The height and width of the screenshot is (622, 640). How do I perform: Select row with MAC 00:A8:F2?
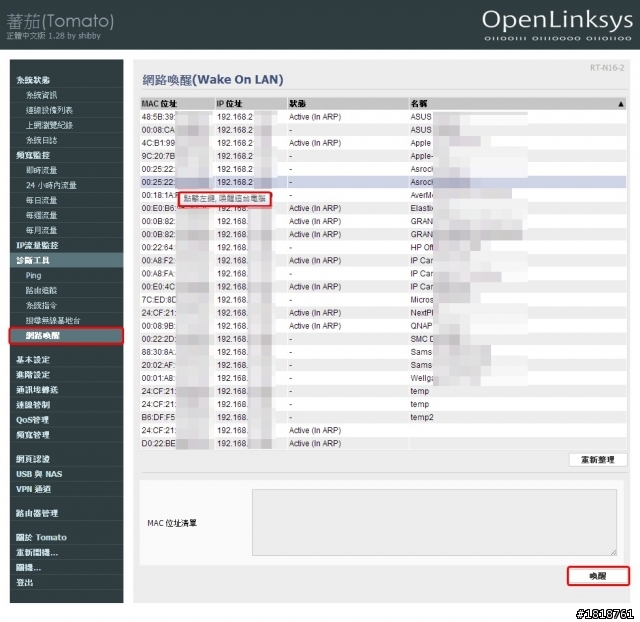point(383,261)
